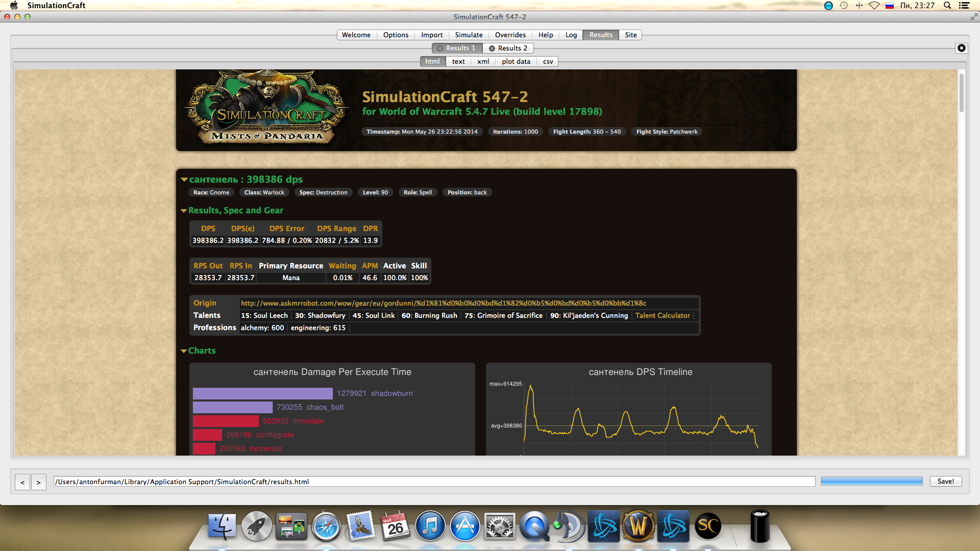Viewport: 980px width, 551px height.
Task: Click the Save! button
Action: (x=946, y=481)
